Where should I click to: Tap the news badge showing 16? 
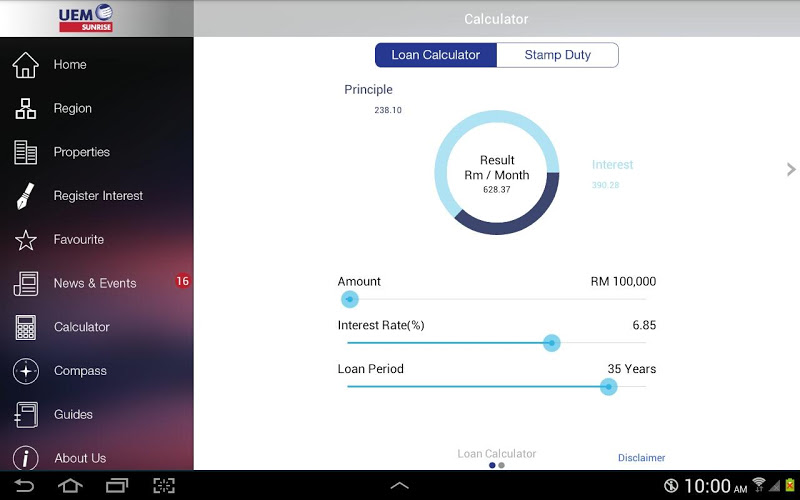pos(182,281)
